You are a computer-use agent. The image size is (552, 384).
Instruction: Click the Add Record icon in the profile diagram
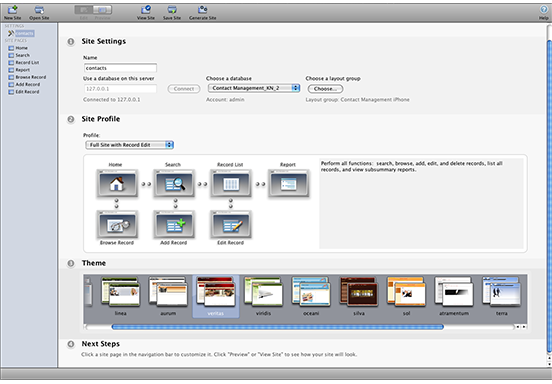(x=174, y=225)
